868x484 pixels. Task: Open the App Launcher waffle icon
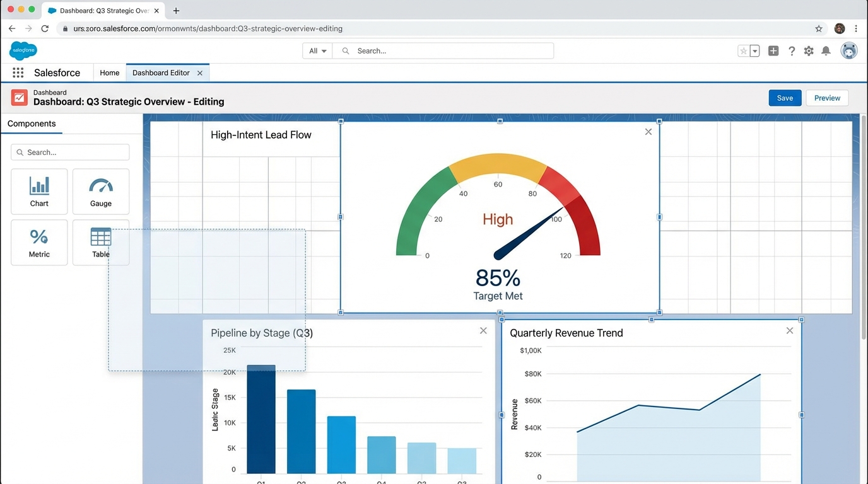(17, 72)
